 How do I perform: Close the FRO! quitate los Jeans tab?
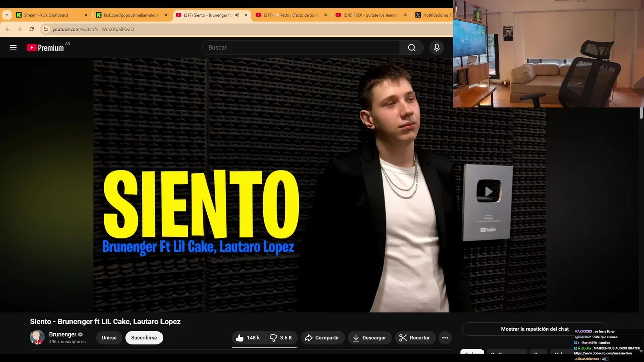[x=406, y=15]
